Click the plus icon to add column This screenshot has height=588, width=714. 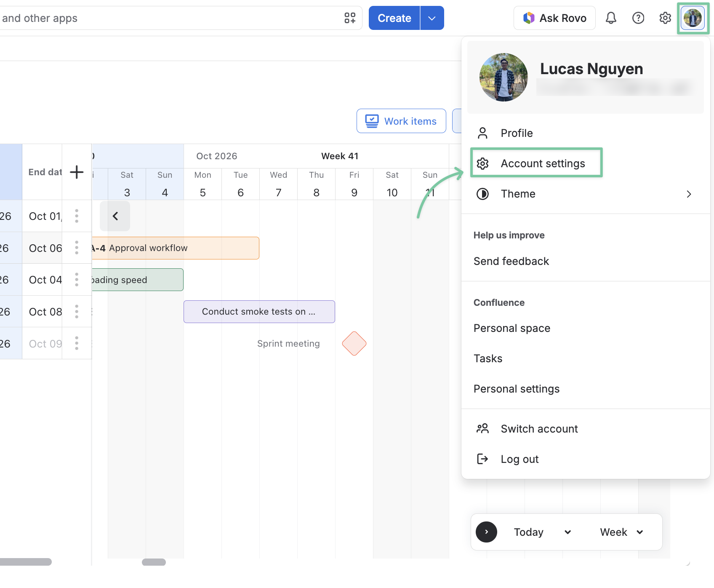pos(77,172)
